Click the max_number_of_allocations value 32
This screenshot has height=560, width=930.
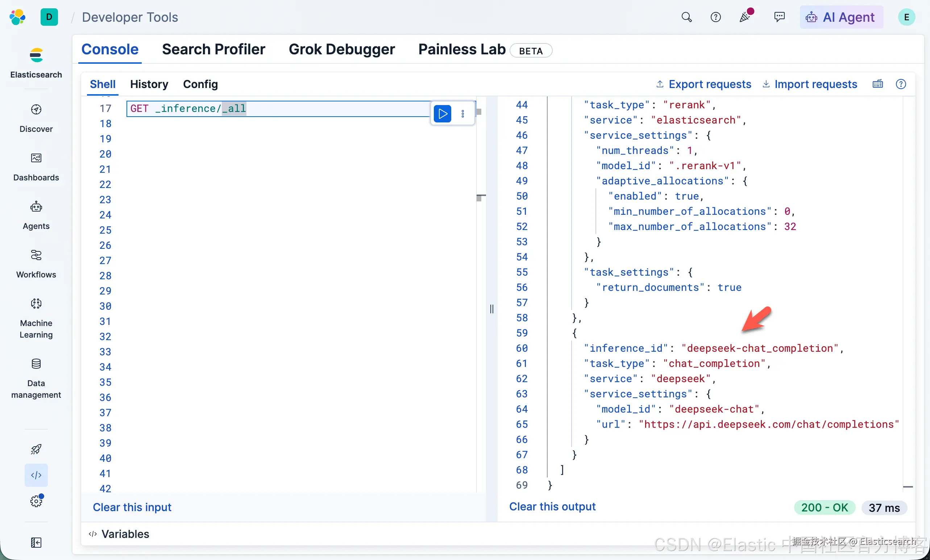coord(790,226)
